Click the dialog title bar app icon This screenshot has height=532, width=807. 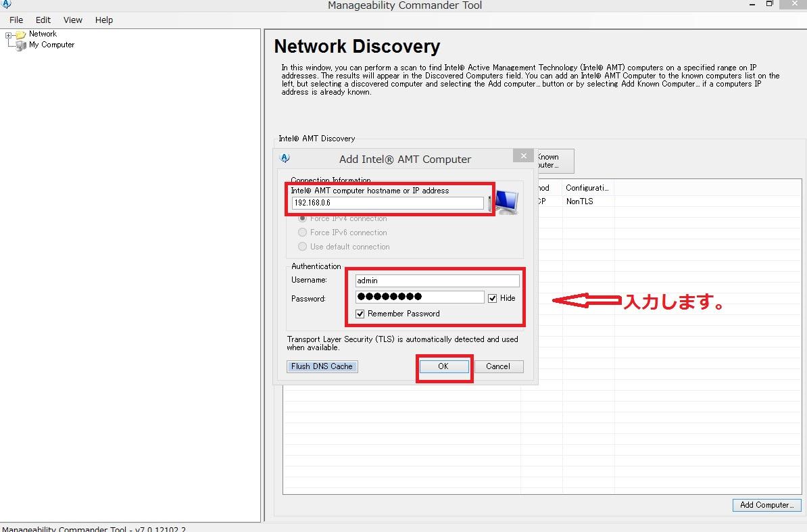(285, 158)
